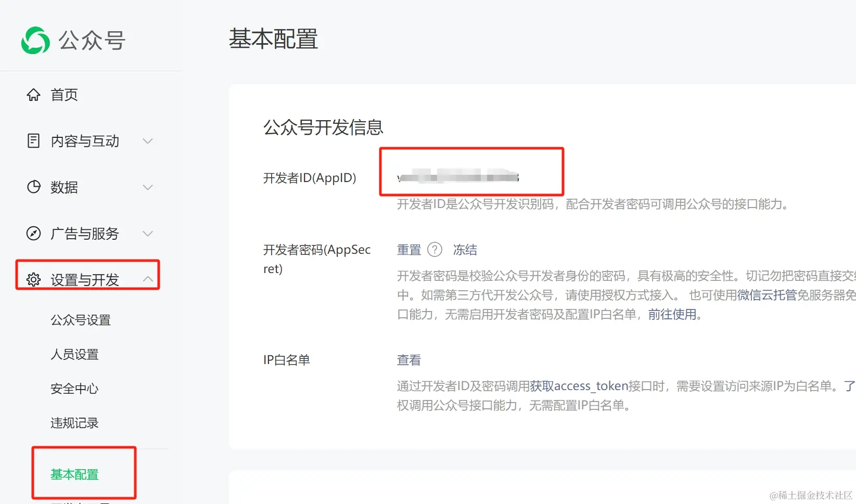
Task: Switch to 违规记录 in the sidebar
Action: pyautogui.click(x=74, y=422)
